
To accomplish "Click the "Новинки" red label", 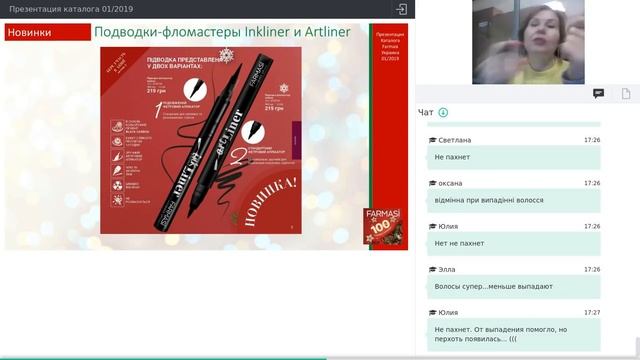I will 48,32.
